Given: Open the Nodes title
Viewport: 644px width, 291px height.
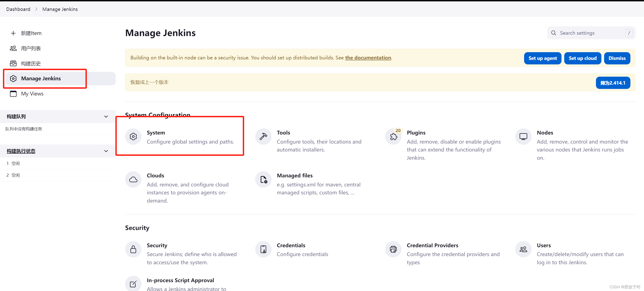Looking at the screenshot, I should pos(545,133).
